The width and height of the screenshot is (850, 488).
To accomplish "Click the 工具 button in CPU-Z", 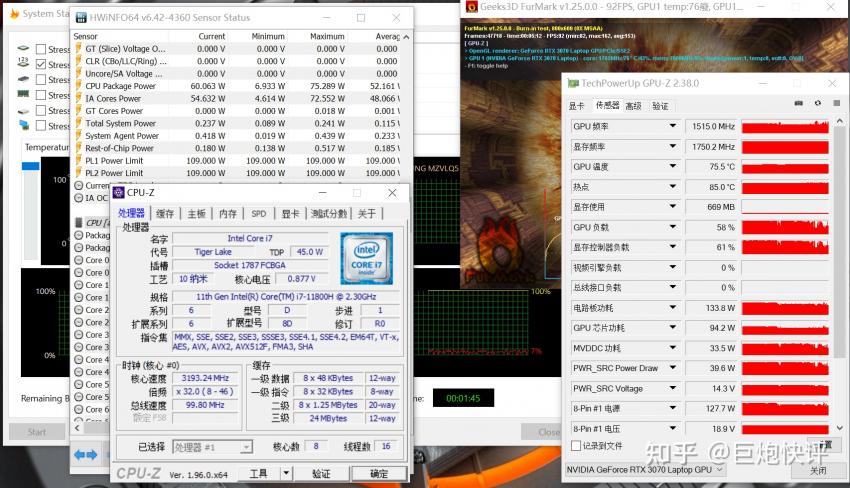I will (259, 473).
